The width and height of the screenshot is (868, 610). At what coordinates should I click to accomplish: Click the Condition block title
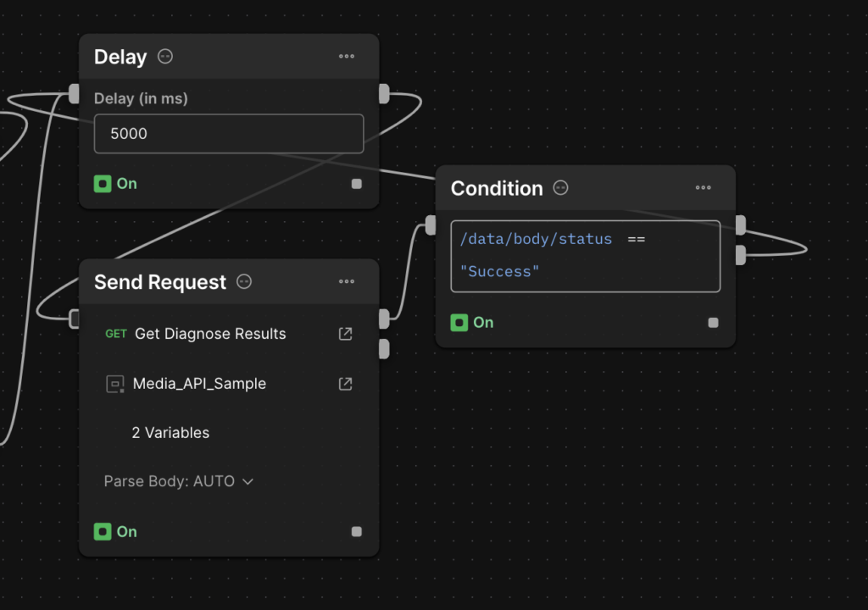coord(497,188)
